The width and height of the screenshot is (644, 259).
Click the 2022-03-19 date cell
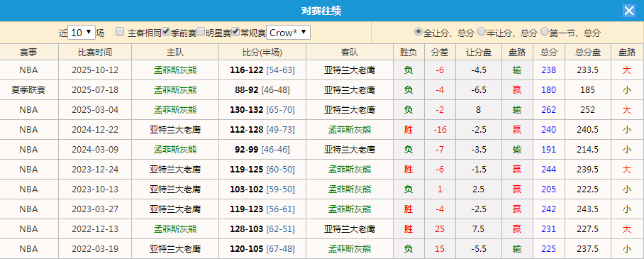(95, 249)
